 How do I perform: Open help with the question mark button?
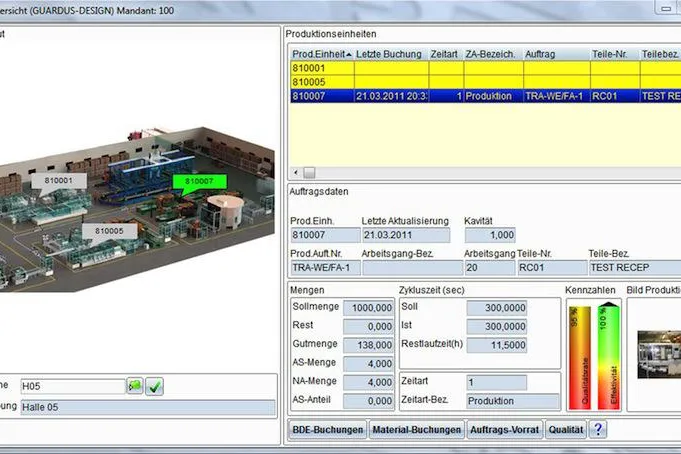point(598,430)
